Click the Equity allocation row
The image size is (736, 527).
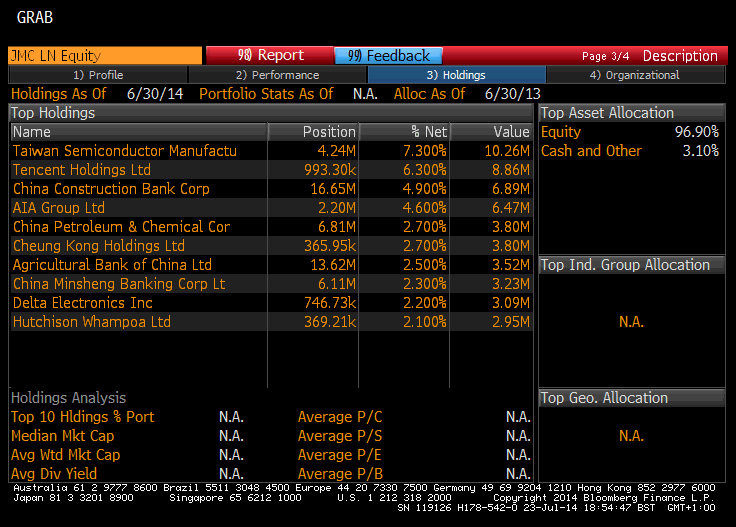click(x=630, y=132)
